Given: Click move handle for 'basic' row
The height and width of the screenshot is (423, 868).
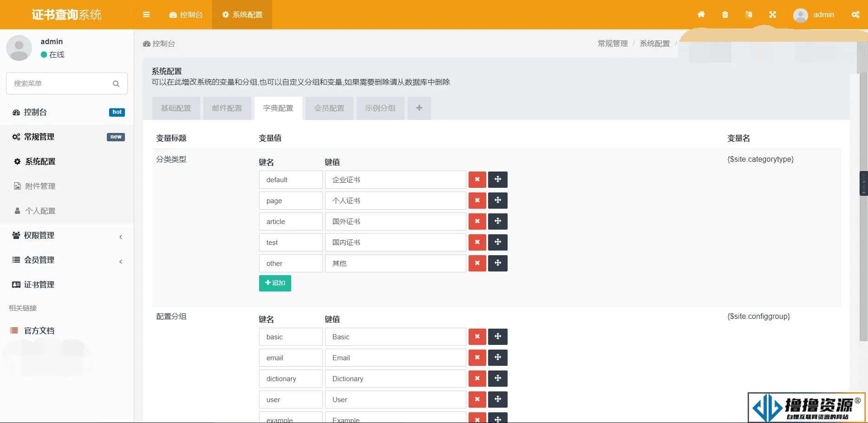Looking at the screenshot, I should coord(498,337).
